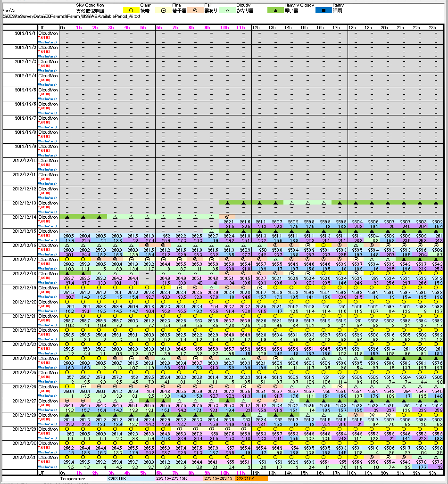Viewport: 448px width, 484px height.
Task: Click the WSAvailablePeriod_Ali.txt file path text
Action: (71, 16)
